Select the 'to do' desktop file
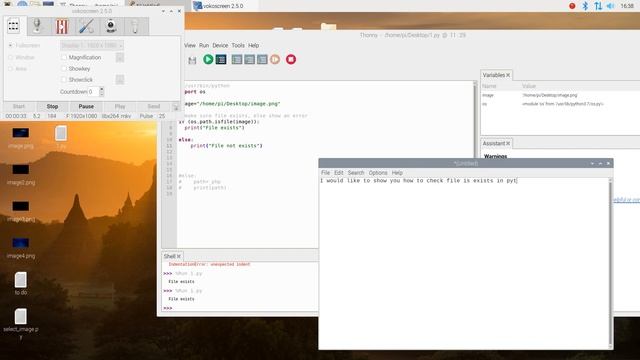 pos(21,283)
